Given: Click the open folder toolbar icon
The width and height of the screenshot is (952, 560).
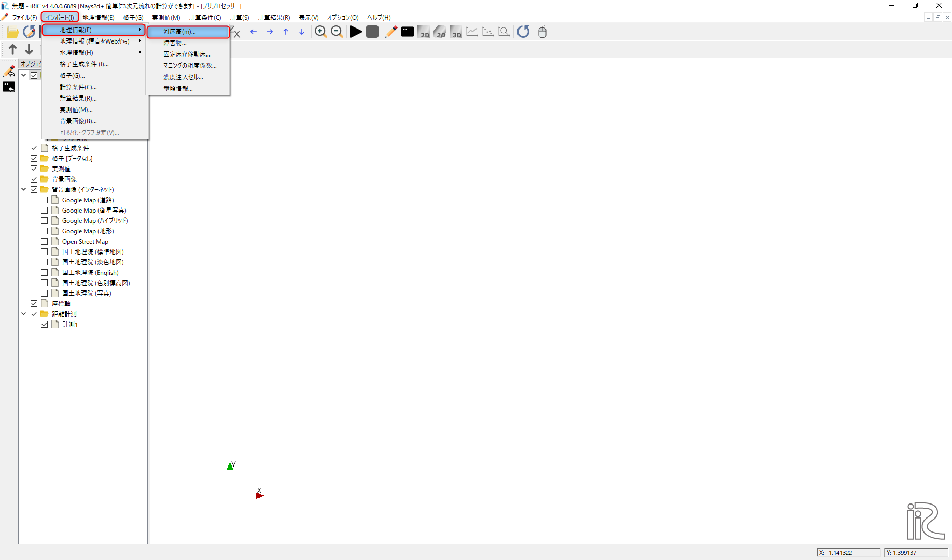Looking at the screenshot, I should 12,32.
